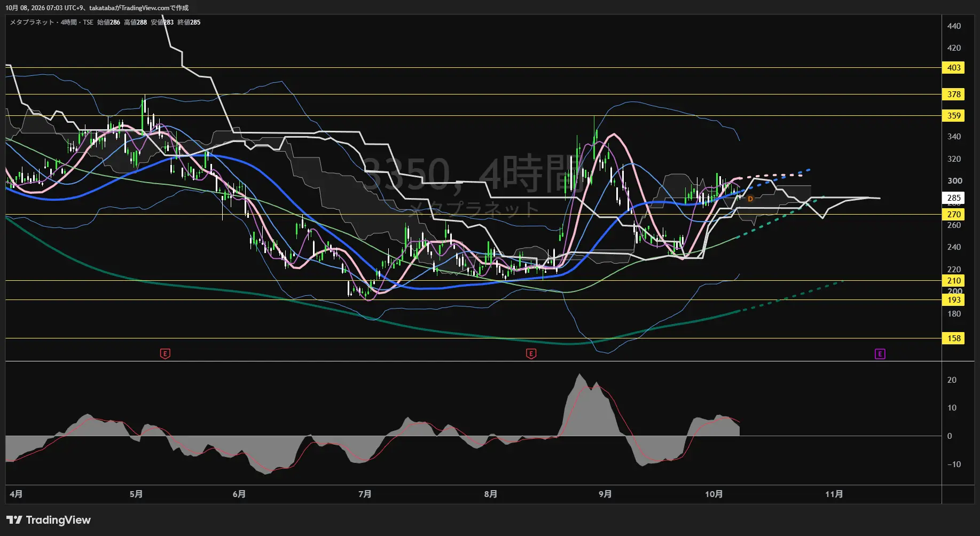Click the 240 price scale value
The image size is (980, 536).
click(x=954, y=247)
